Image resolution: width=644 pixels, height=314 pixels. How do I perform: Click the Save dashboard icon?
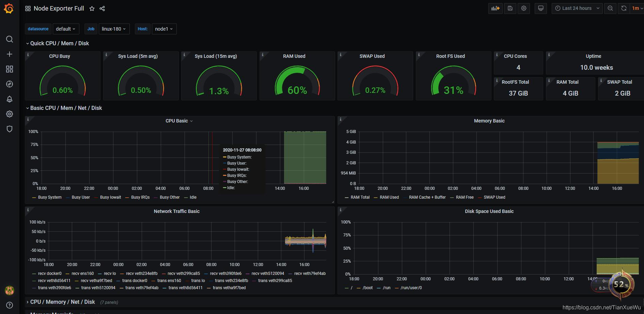(510, 9)
